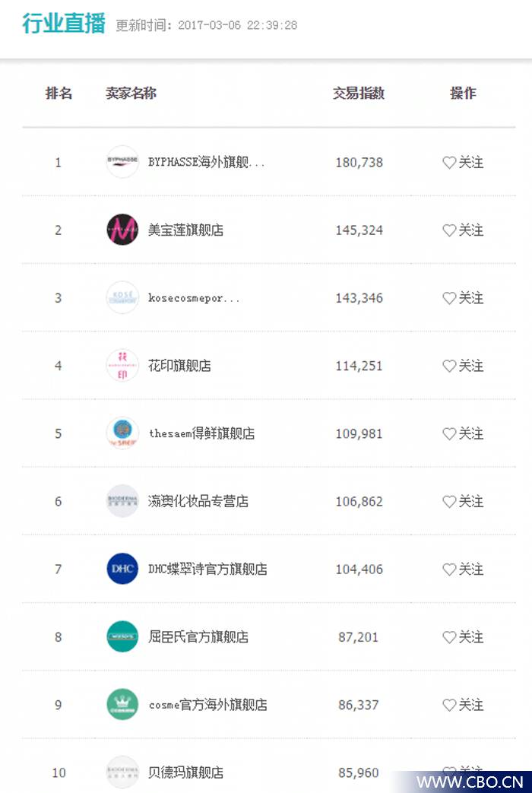Click the 屈臣氏 Watsons logo icon
This screenshot has width=532, height=793.
122,636
